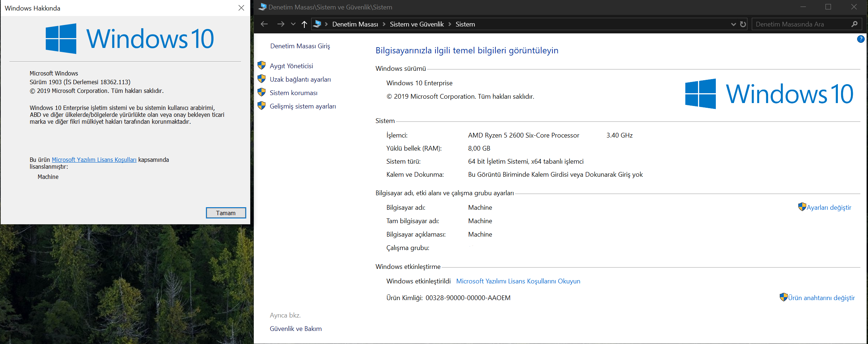Image resolution: width=868 pixels, height=344 pixels.
Task: Click shield icon beside Gelişmiş sistem ayarları
Action: [261, 106]
